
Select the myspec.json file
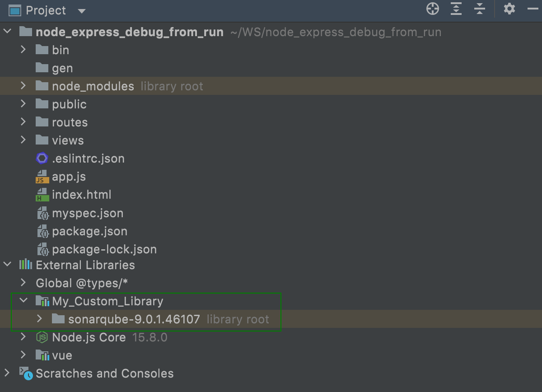click(88, 213)
